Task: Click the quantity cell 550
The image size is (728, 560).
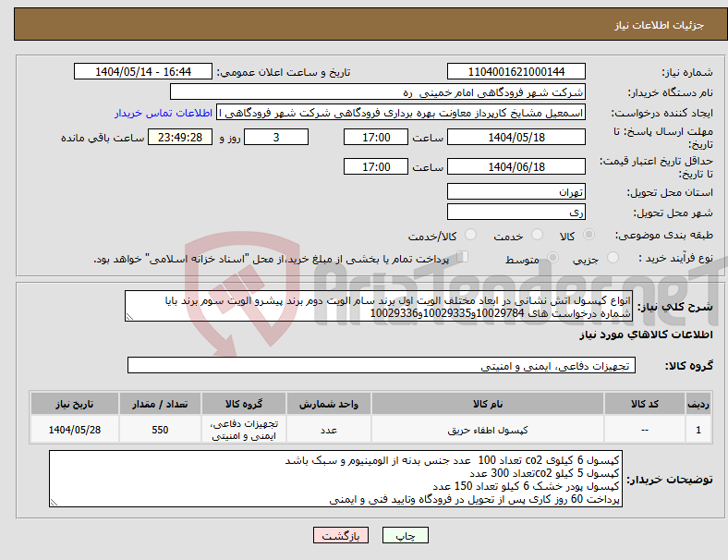Action: click(160, 430)
